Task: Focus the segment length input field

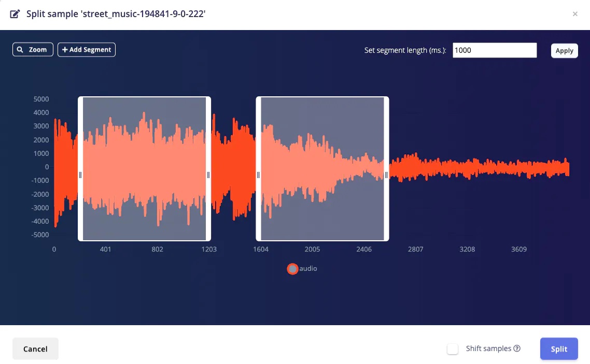Action: (495, 50)
